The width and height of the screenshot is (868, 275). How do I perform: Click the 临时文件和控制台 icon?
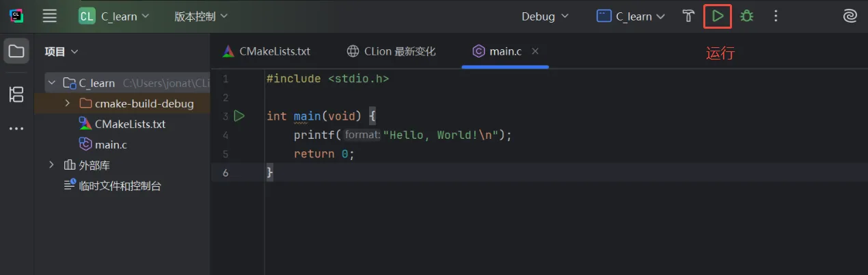[70, 185]
